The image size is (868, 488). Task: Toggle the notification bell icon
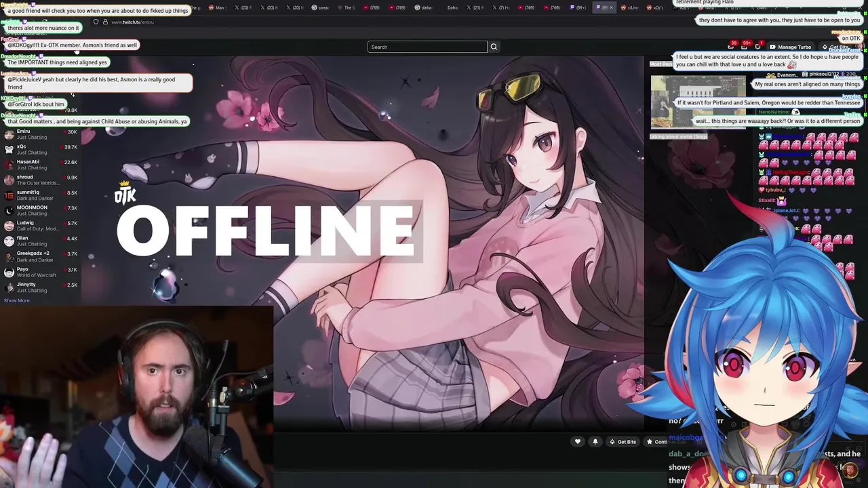[595, 442]
